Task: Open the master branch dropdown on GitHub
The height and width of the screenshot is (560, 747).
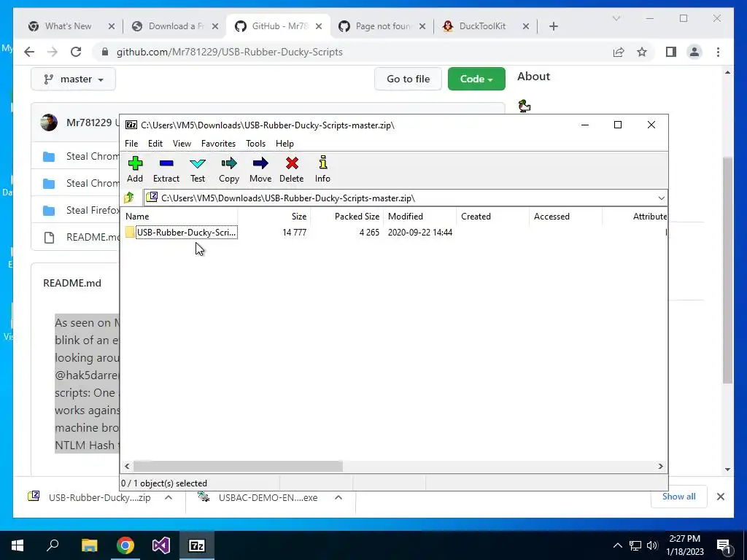Action: 74,79
